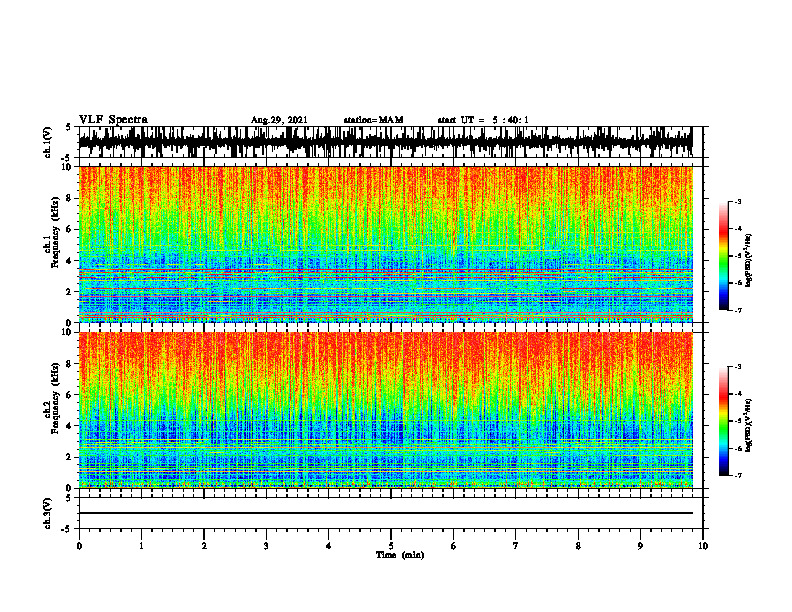Click the ch.1 color bar unit label
The image size is (792, 612).
tap(749, 261)
